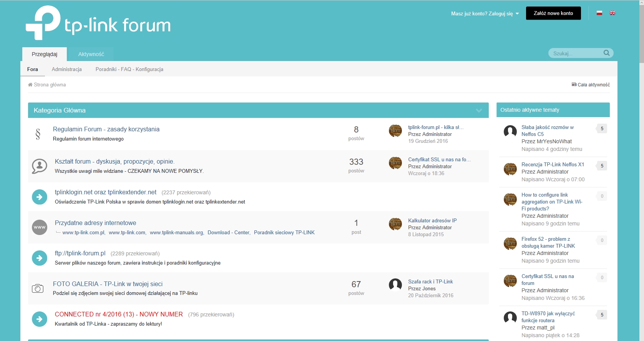Open Poradniki - FAQ - Konfiguracja menu item
The height and width of the screenshot is (341, 644).
pos(129,69)
